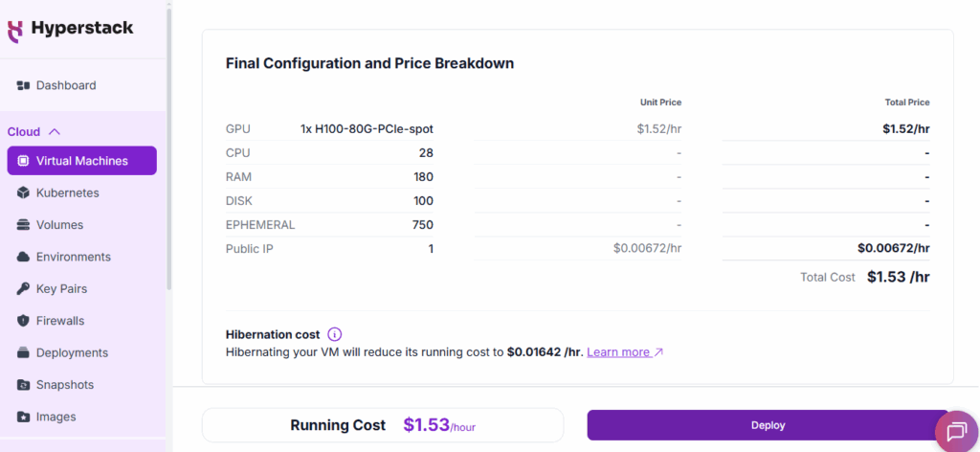This screenshot has width=980, height=452.
Task: Open the chat support bubble
Action: coord(955,432)
